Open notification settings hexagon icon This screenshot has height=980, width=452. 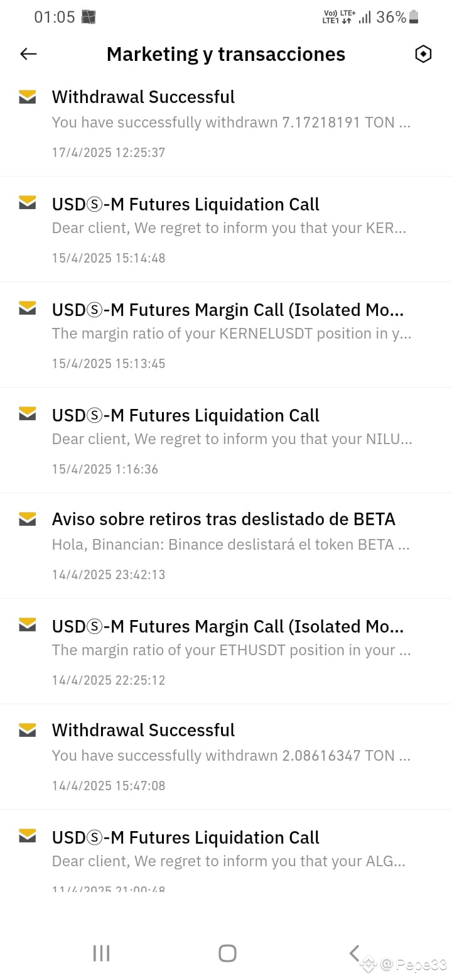[424, 54]
